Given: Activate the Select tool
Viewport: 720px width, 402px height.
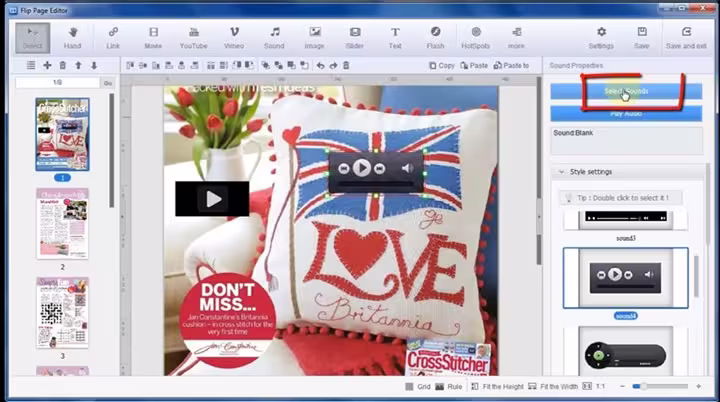Looking at the screenshot, I should (x=33, y=38).
